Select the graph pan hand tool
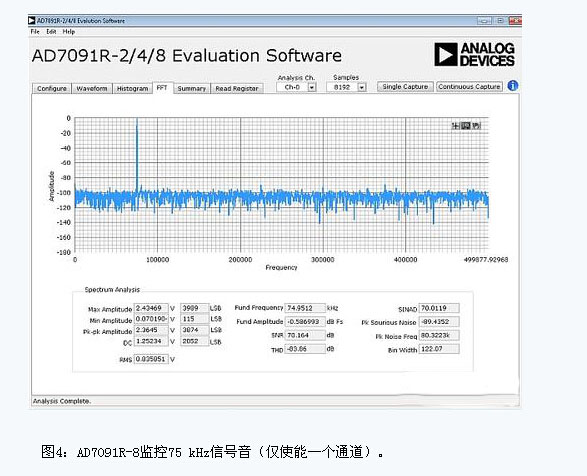The width and height of the screenshot is (587, 476). point(475,126)
